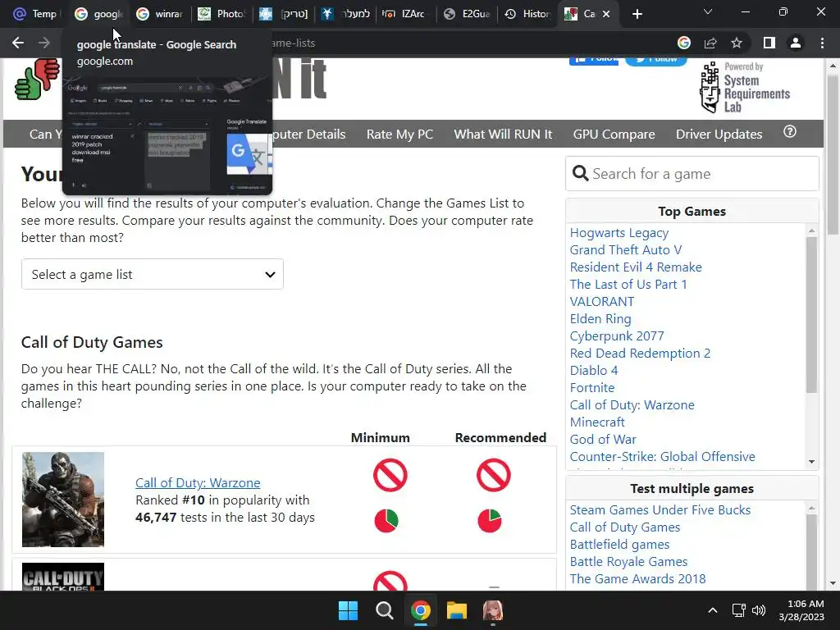Click the browser forward arrow
The height and width of the screenshot is (630, 840).
coord(44,43)
